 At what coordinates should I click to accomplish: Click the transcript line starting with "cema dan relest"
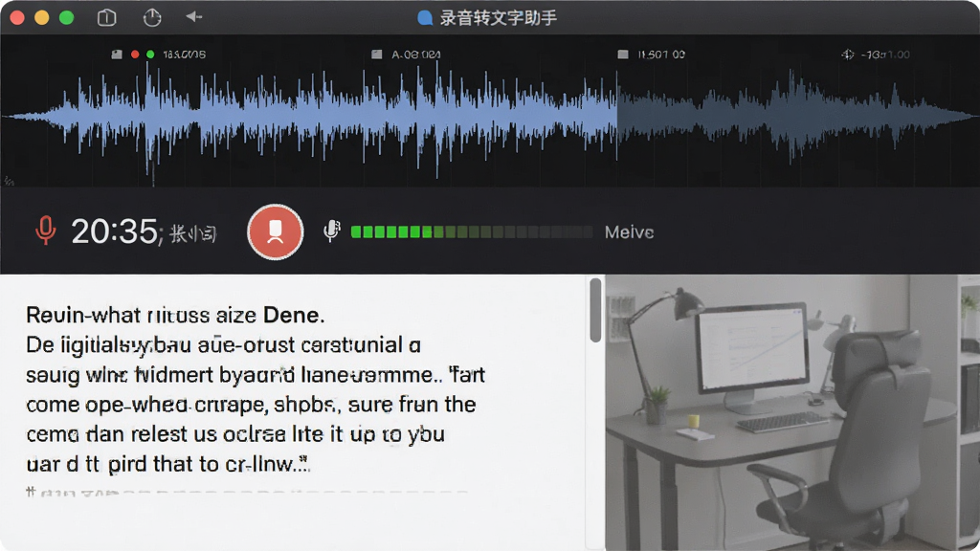point(235,434)
